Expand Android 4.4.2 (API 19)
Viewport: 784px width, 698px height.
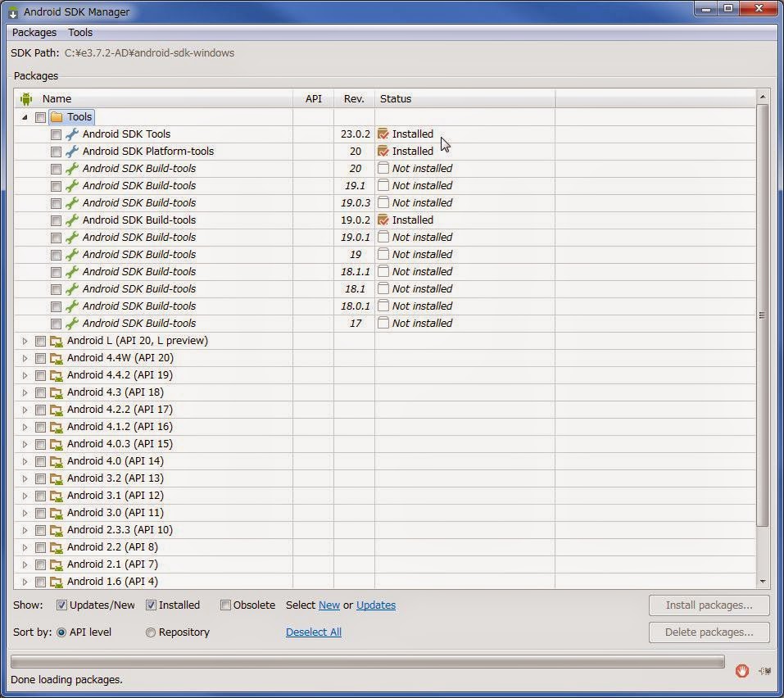click(25, 375)
